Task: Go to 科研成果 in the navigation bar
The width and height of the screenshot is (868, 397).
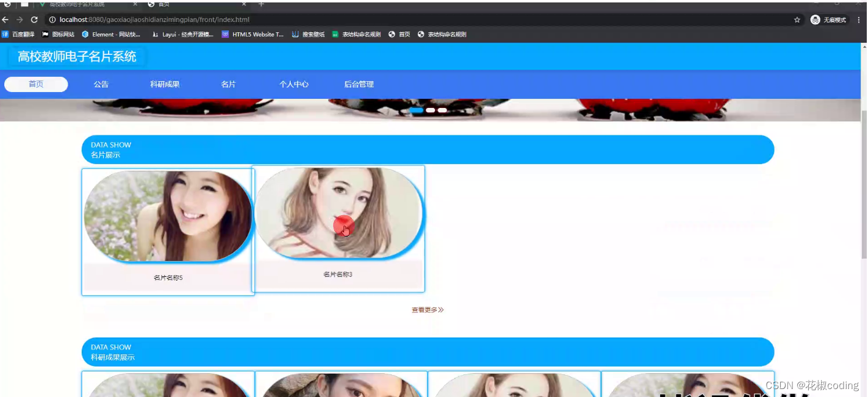Action: (x=165, y=84)
